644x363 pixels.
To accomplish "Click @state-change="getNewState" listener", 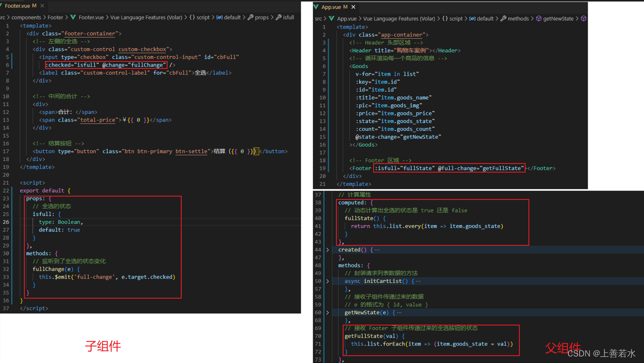I will [398, 137].
